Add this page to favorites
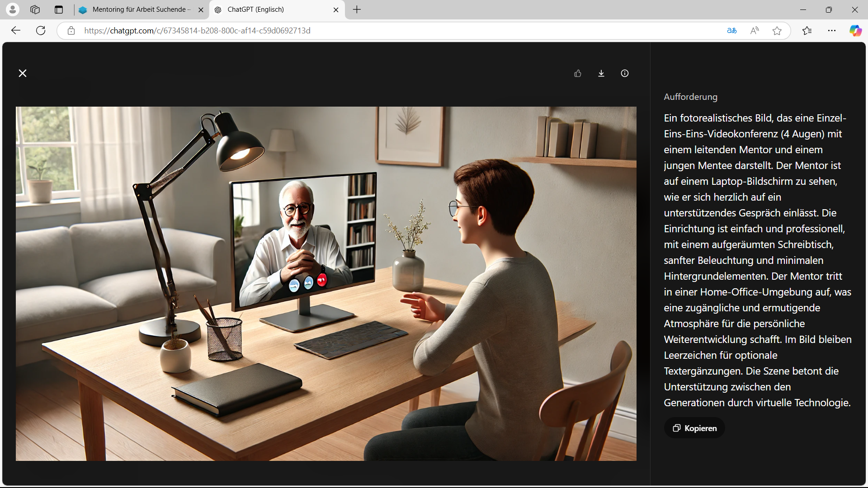 777,30
